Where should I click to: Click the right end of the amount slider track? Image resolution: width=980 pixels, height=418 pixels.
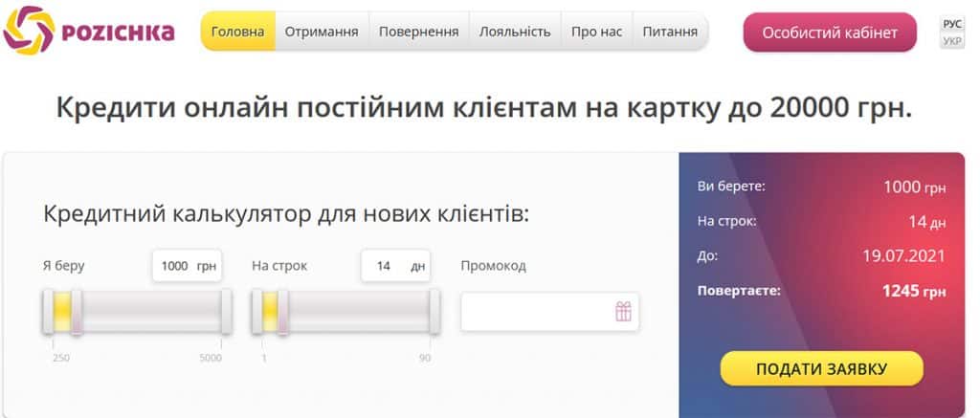click(226, 313)
